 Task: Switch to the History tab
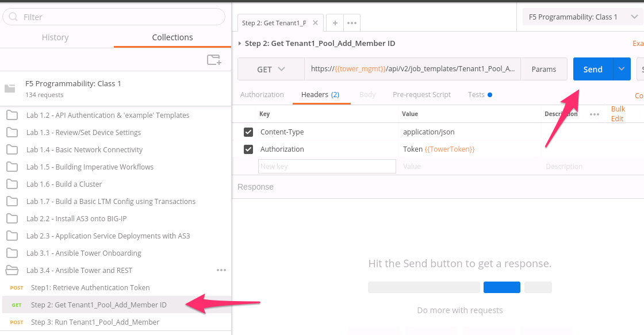point(55,37)
